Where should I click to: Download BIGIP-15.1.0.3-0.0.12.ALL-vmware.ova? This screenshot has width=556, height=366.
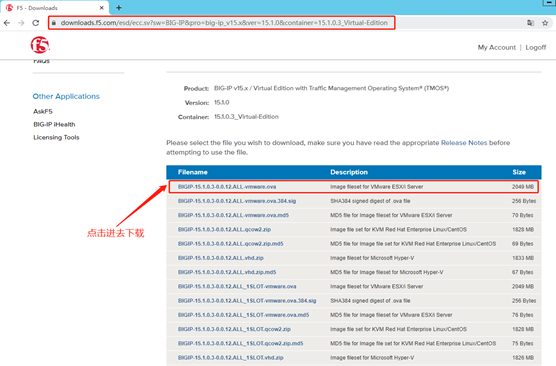[x=227, y=187]
